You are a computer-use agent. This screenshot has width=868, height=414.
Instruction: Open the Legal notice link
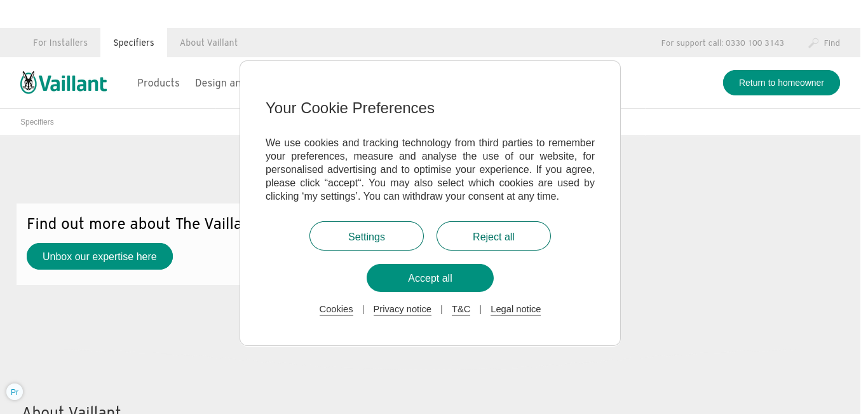click(x=515, y=309)
